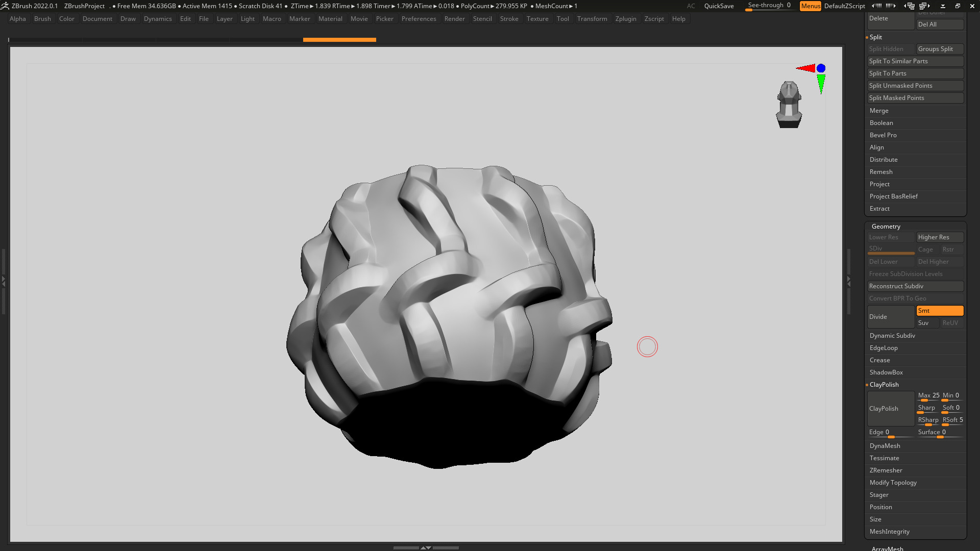Click the right tray divider arrows
This screenshot has width=980, height=551.
[848, 281]
